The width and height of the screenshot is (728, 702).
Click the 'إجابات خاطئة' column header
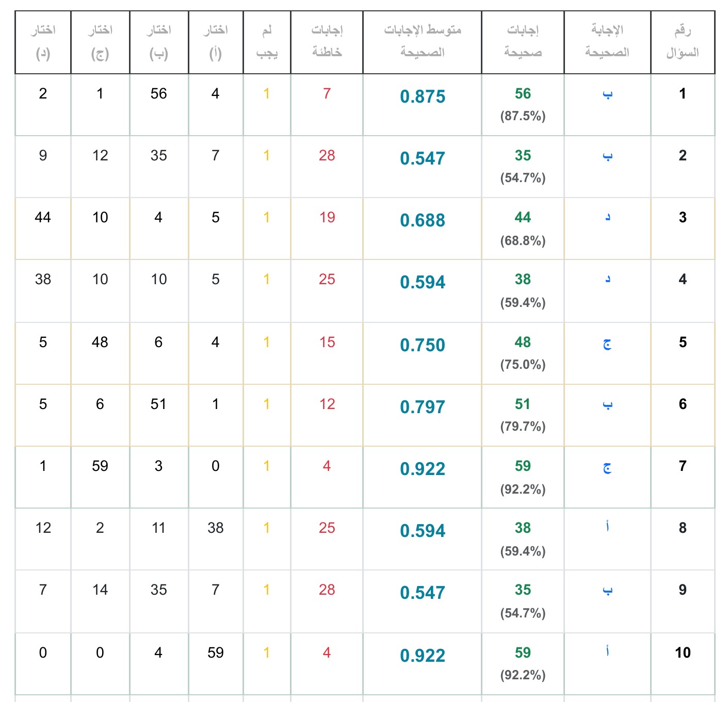coord(327,42)
